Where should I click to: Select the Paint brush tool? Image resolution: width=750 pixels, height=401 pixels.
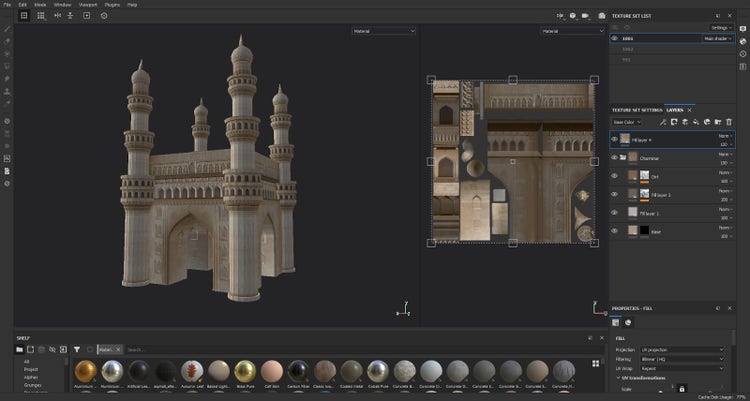[7, 29]
